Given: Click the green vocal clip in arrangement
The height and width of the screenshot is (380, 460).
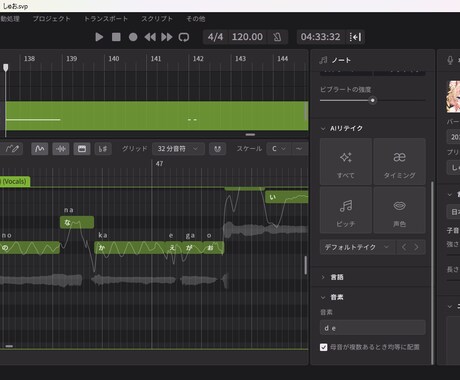Looking at the screenshot, I should click(x=157, y=116).
